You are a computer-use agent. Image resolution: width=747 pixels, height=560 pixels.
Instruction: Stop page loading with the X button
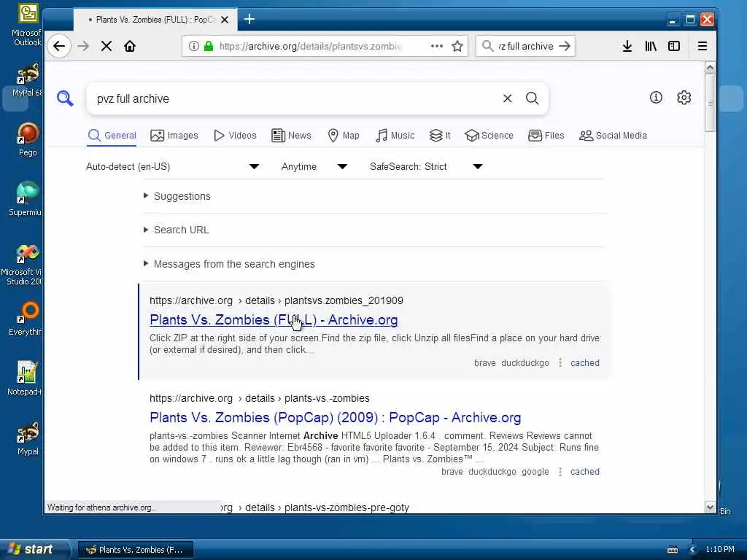coord(107,46)
